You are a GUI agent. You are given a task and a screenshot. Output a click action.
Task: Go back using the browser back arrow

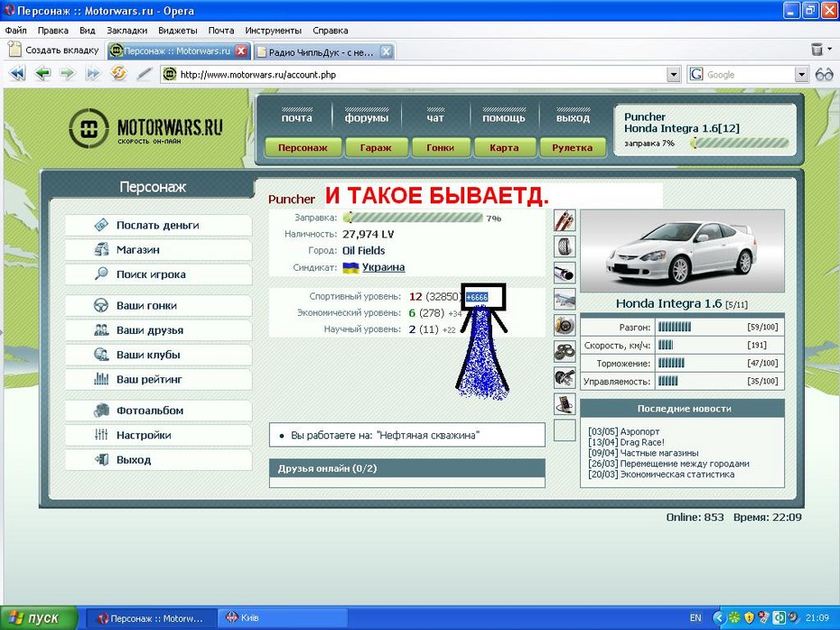(x=42, y=73)
